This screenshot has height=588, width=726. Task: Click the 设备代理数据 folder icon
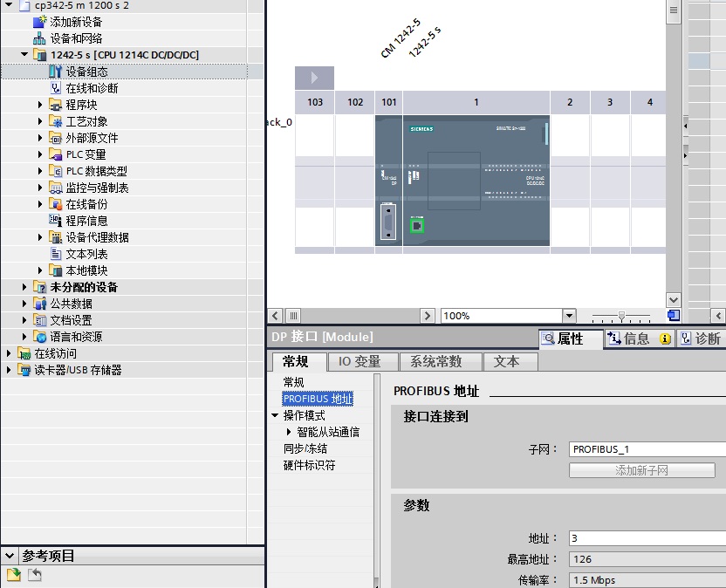point(56,237)
